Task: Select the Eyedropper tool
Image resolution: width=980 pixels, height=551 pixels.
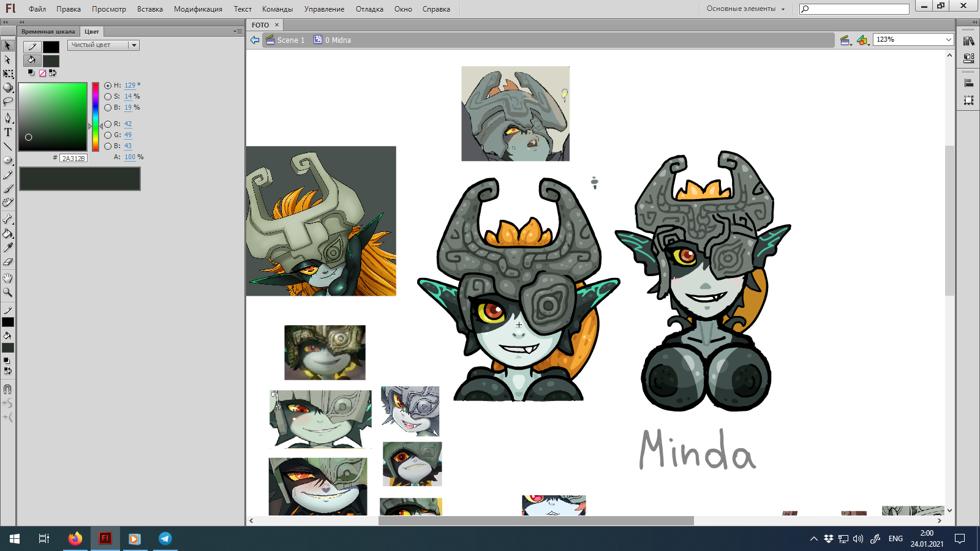Action: tap(8, 247)
